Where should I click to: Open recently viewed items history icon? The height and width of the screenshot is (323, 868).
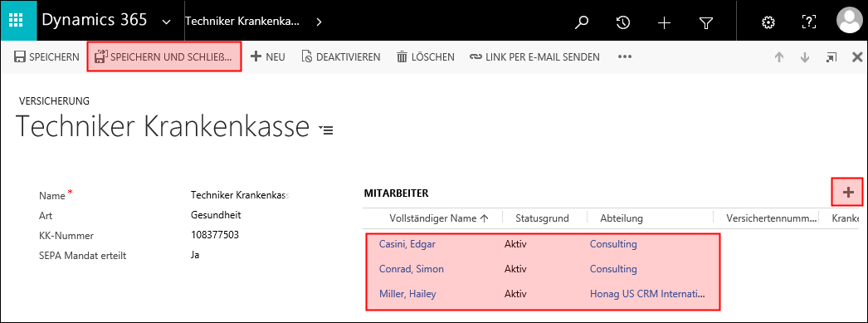623,22
